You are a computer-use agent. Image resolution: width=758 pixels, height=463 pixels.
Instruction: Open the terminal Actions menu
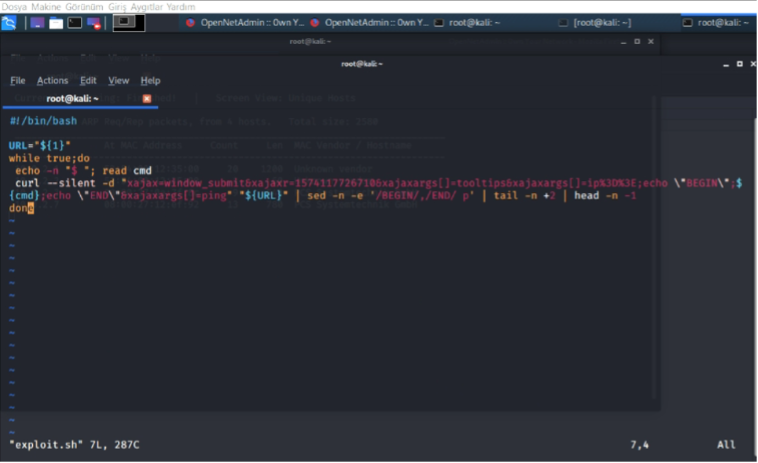(x=52, y=81)
